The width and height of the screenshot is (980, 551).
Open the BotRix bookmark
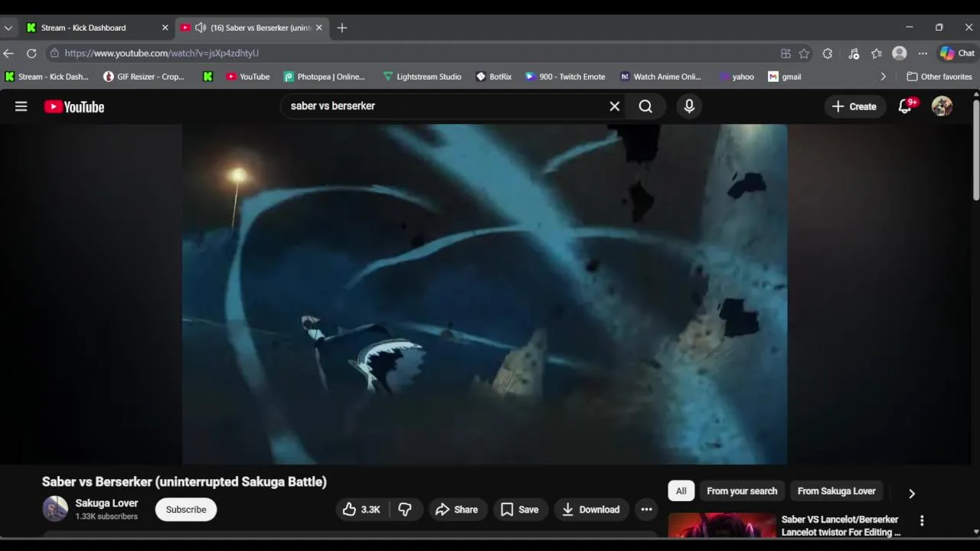[494, 77]
